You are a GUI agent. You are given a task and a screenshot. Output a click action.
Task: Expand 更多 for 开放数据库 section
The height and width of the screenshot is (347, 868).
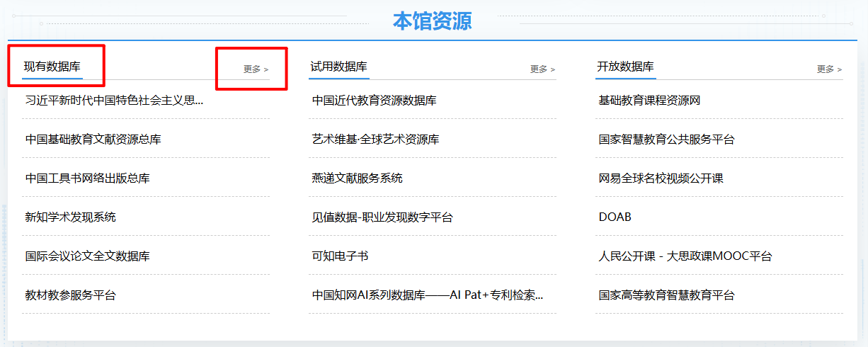click(x=829, y=69)
